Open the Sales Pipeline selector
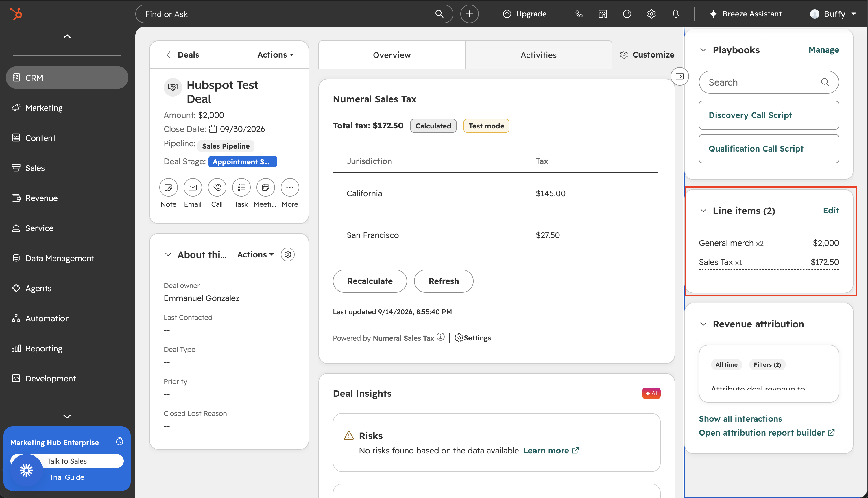The width and height of the screenshot is (868, 498). click(226, 146)
